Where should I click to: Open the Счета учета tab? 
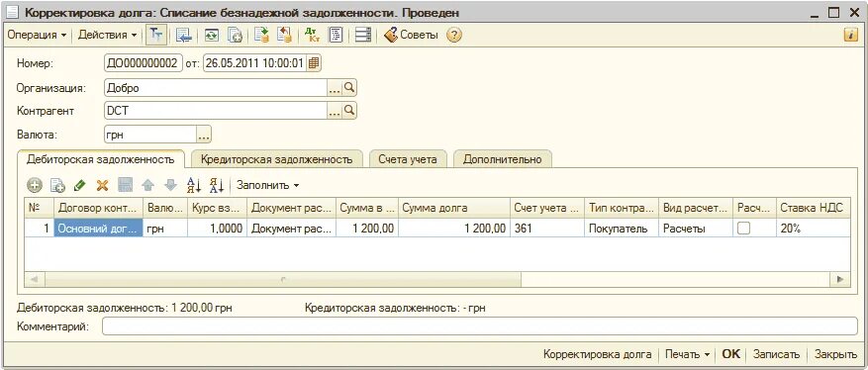click(x=408, y=159)
